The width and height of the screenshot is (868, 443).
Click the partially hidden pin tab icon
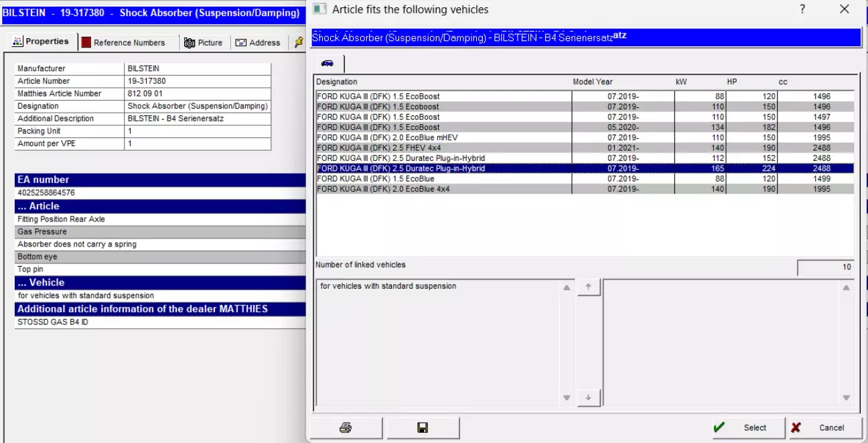click(298, 42)
